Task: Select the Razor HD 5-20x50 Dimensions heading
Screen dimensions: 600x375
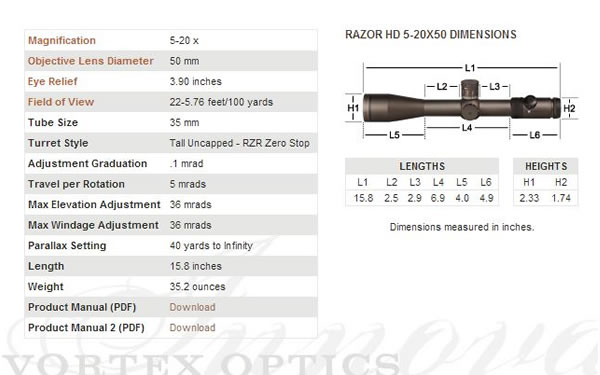Action: pyautogui.click(x=431, y=35)
